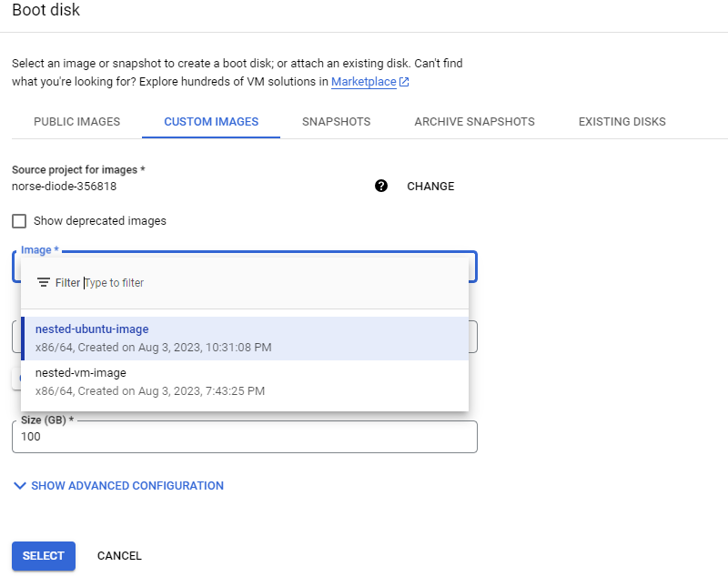This screenshot has height=587, width=728.
Task: Click Change source project button
Action: (x=430, y=187)
